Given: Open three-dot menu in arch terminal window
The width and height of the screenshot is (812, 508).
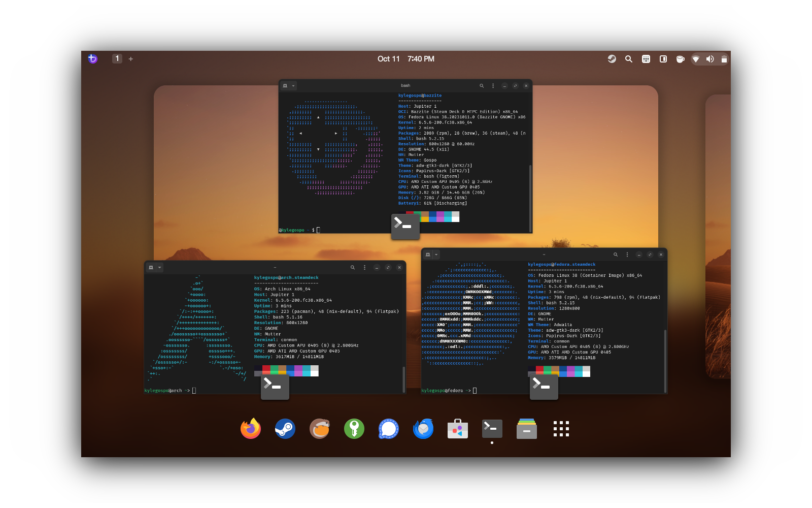Looking at the screenshot, I should [364, 267].
